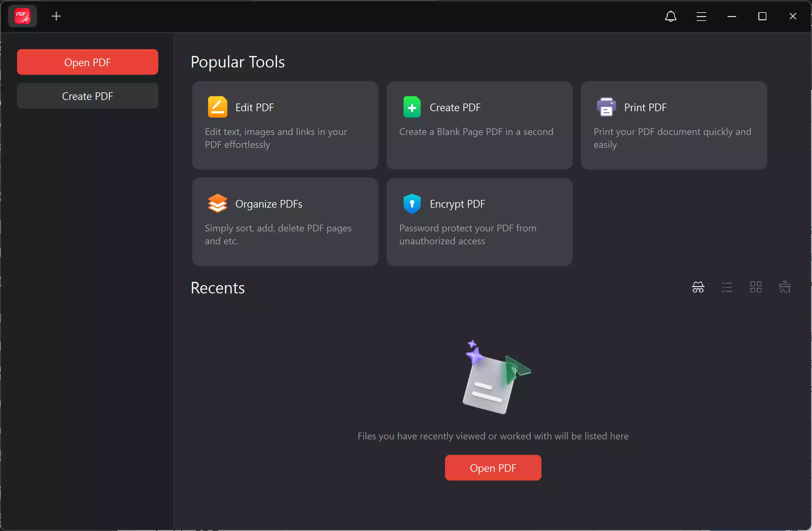Viewport: 812px width, 531px height.
Task: Click the red Open PDF sidebar button
Action: [87, 62]
